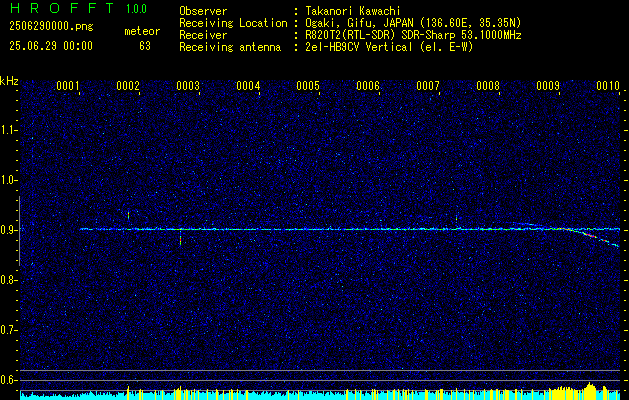Click time marker 0005
This screenshot has height=400, width=629.
(x=308, y=86)
